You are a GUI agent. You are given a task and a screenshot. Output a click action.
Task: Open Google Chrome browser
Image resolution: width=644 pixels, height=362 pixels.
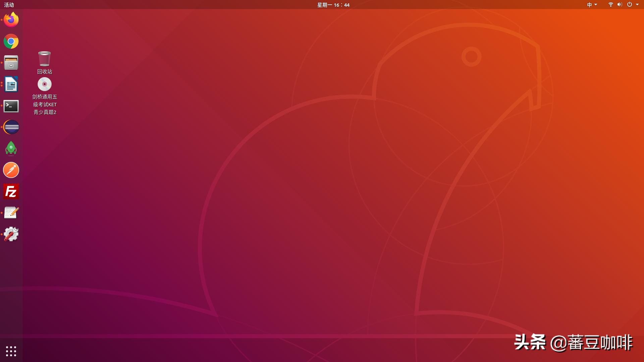pyautogui.click(x=11, y=41)
